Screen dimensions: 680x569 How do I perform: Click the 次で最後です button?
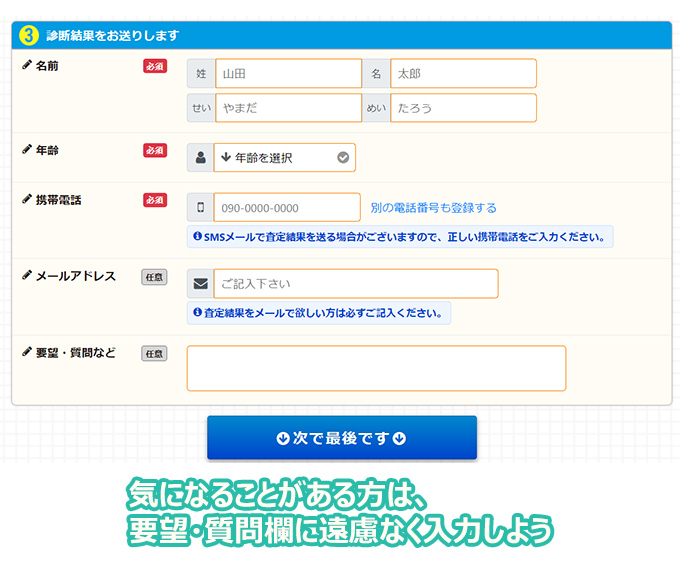pyautogui.click(x=342, y=438)
